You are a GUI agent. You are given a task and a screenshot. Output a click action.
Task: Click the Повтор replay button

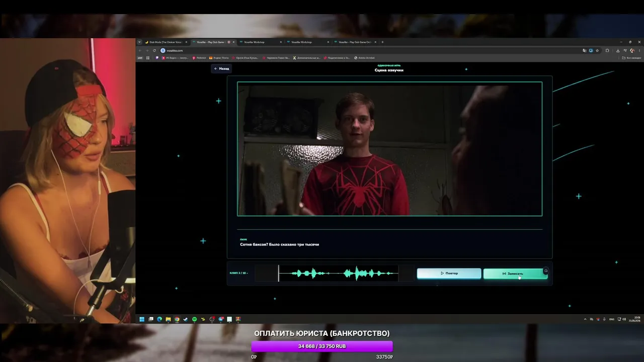(x=449, y=274)
